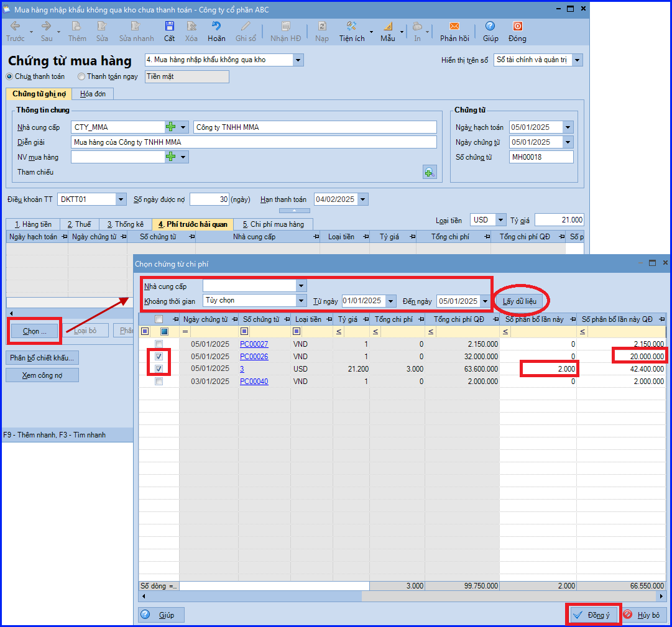Image resolution: width=672 pixels, height=627 pixels.
Task: Switch to the Hóa đơn tab
Action: 92,94
